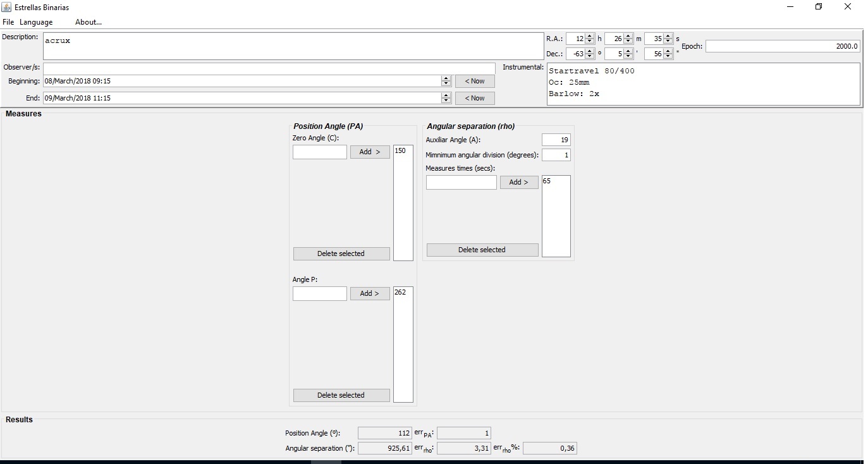This screenshot has height=464, width=868.
Task: Select value 65 in measures times list
Action: [x=556, y=181]
